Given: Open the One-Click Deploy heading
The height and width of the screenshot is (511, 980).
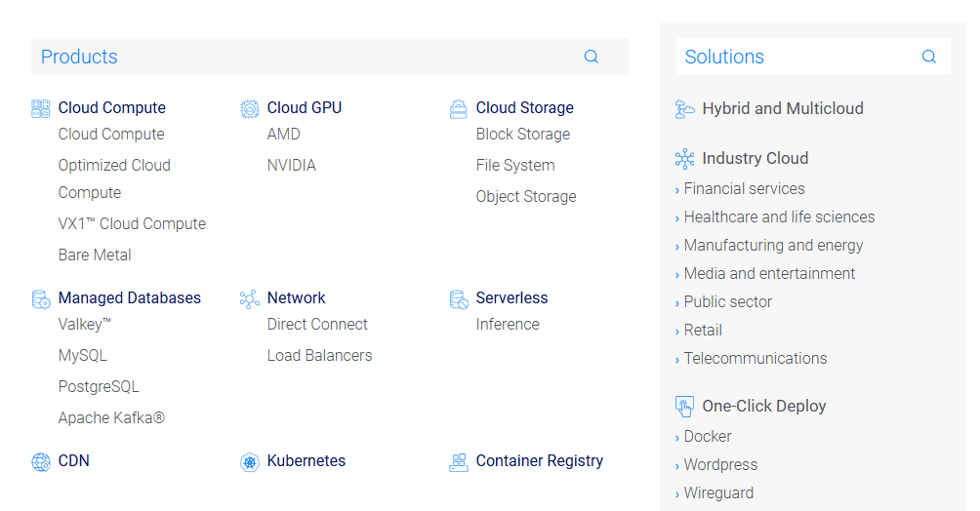Looking at the screenshot, I should (763, 406).
